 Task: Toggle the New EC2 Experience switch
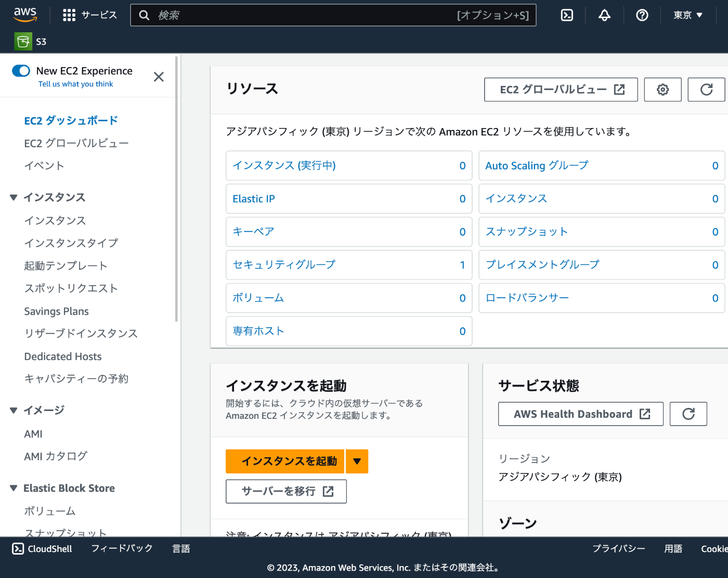[x=21, y=71]
